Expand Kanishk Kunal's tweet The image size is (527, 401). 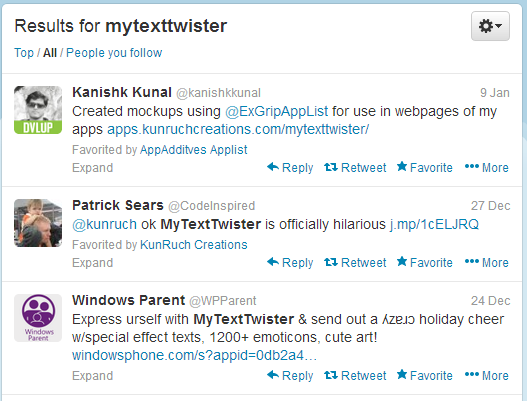pyautogui.click(x=92, y=168)
